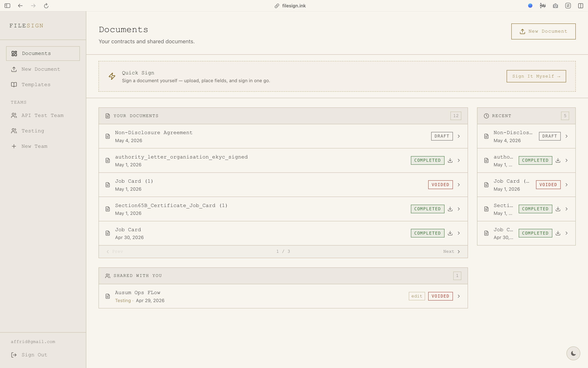The image size is (588, 368).
Task: Click the page indicator 1 / 3
Action: pyautogui.click(x=283, y=251)
